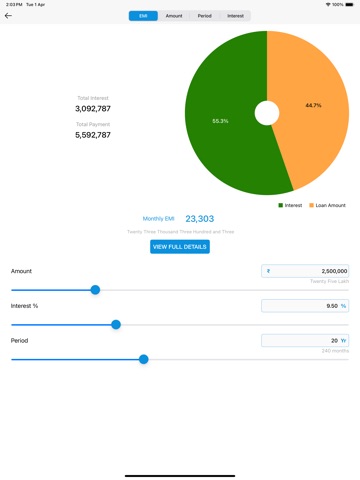The height and width of the screenshot is (480, 360).
Task: Click the Wi-Fi status icon
Action: pyautogui.click(x=328, y=5)
